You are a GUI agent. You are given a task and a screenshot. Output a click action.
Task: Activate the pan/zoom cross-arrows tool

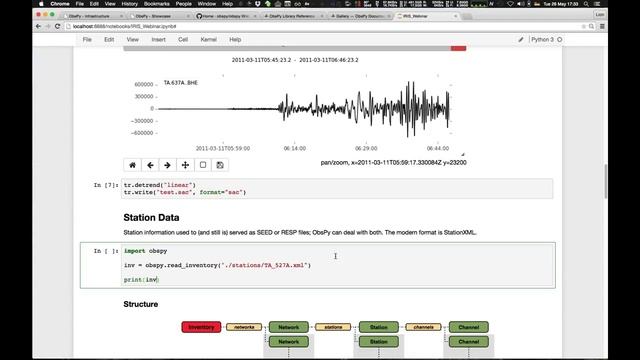pyautogui.click(x=185, y=165)
